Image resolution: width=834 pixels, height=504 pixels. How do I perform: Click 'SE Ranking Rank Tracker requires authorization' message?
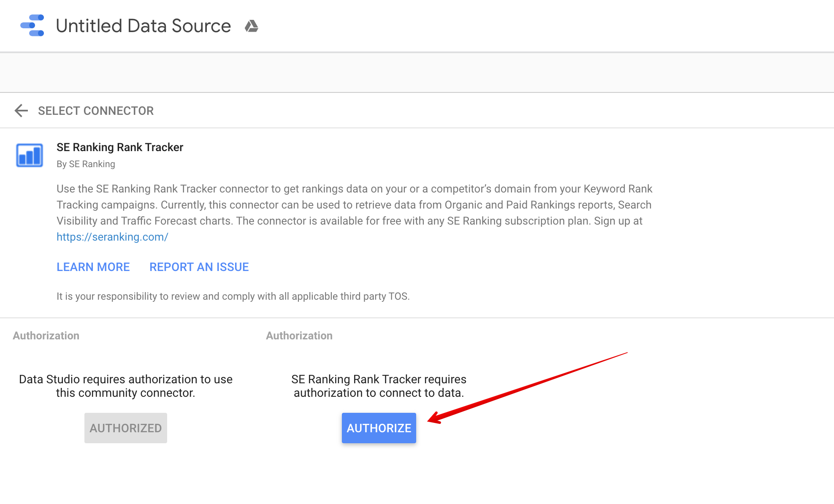tap(379, 386)
